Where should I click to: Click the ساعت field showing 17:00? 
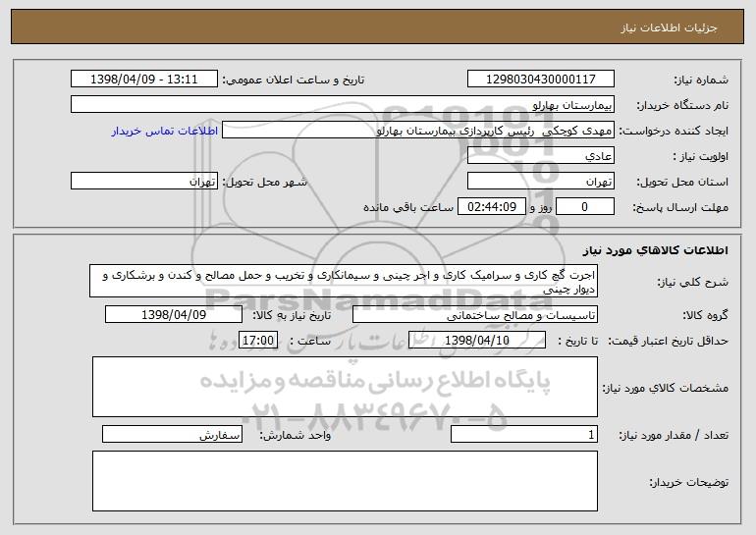(258, 341)
